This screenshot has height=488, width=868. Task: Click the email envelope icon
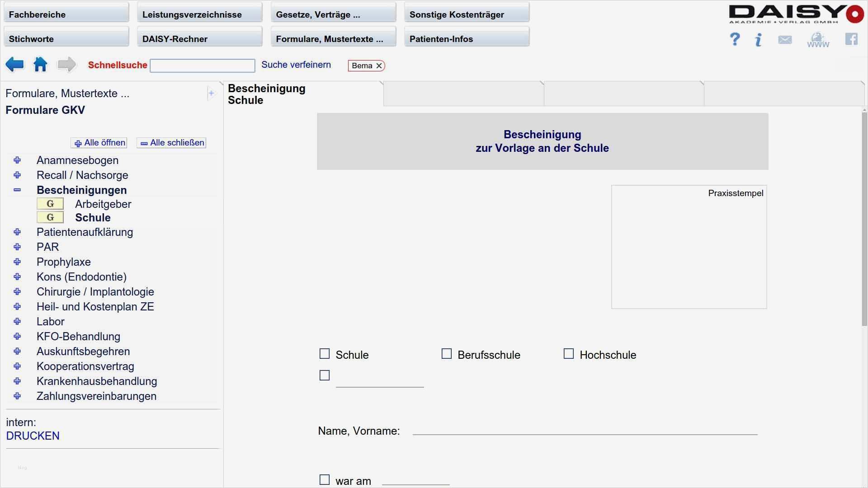785,40
